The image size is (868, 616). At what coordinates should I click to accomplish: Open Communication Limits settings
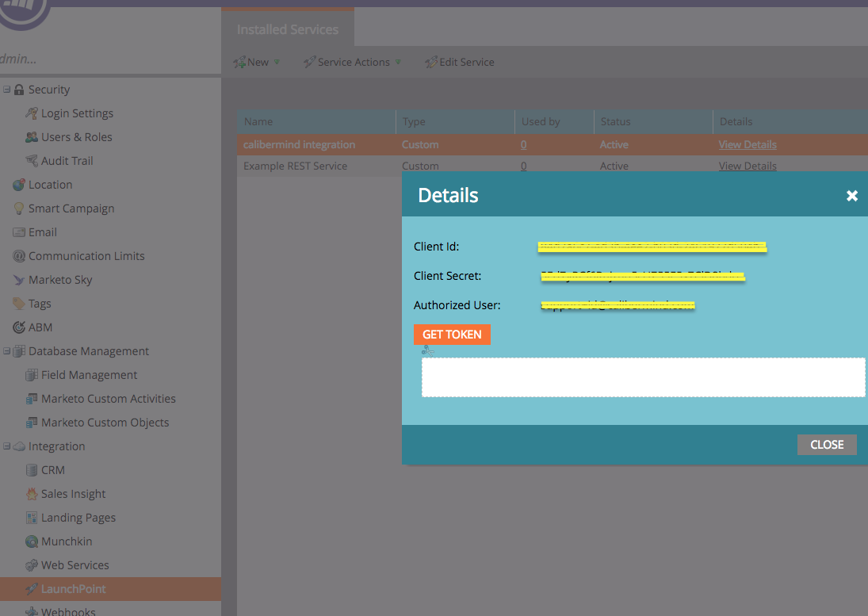[x=86, y=256]
